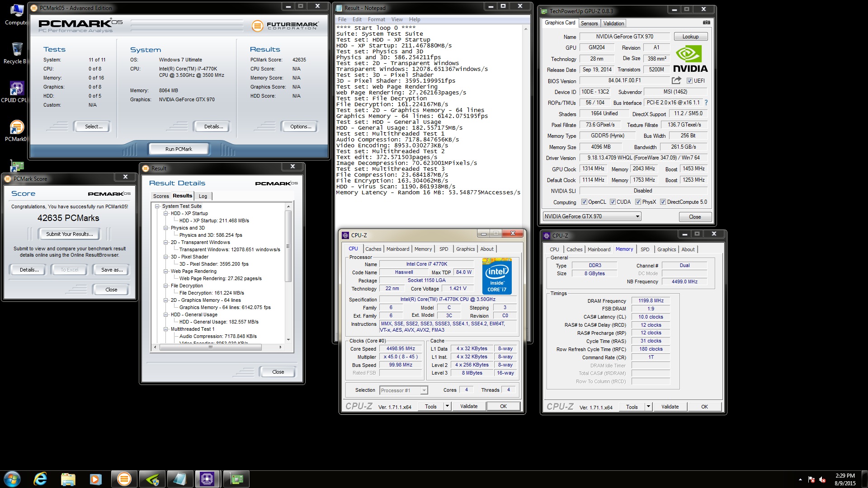The width and height of the screenshot is (868, 488).
Task: Toggle the DirectCompute 5.0 checkbox
Action: [663, 202]
